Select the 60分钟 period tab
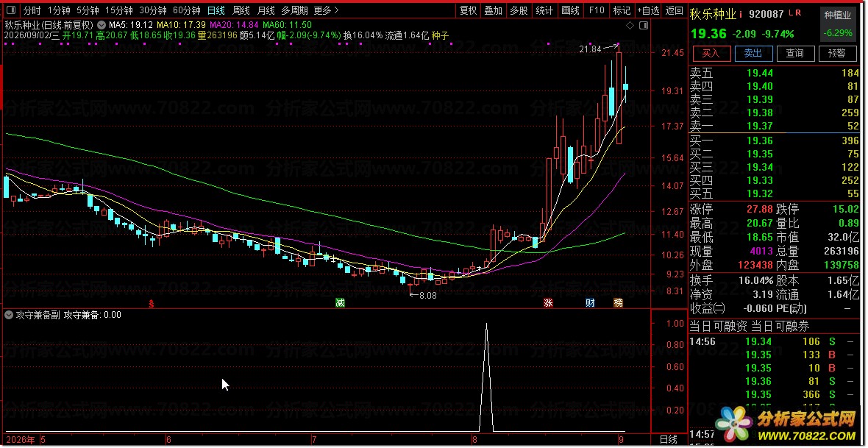 (187, 10)
